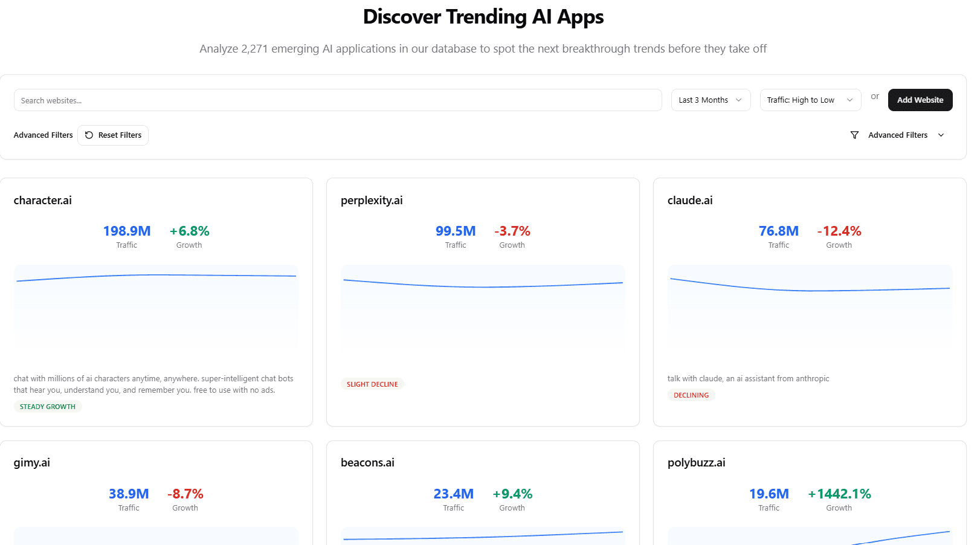
Task: Open the gimy.ai card title
Action: pos(32,463)
